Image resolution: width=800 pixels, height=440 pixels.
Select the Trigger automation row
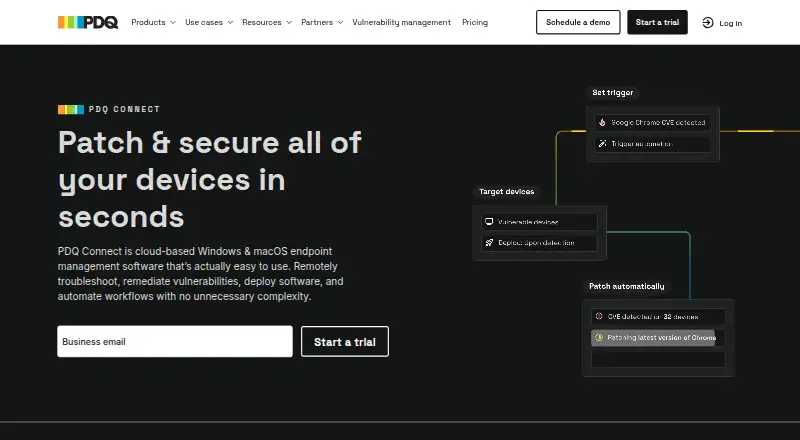pos(652,144)
